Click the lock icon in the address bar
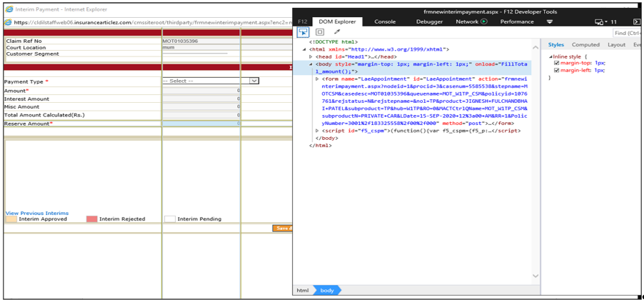The width and height of the screenshot is (644, 302). 8,22
